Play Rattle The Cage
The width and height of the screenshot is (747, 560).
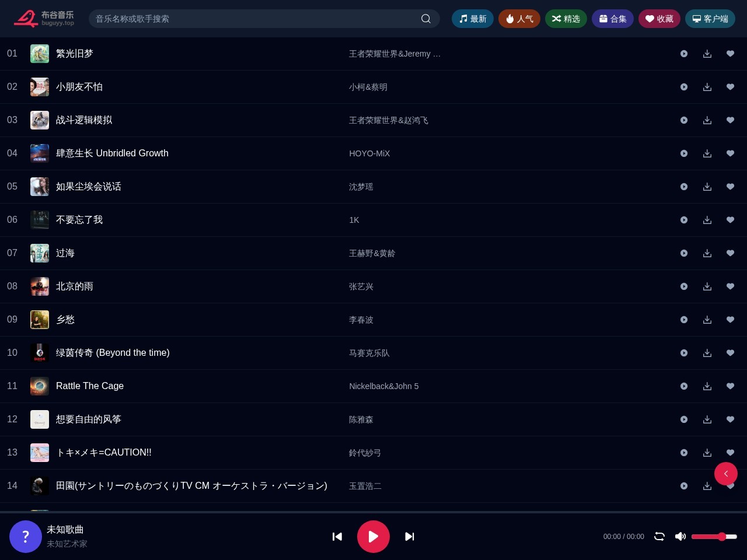pos(684,386)
